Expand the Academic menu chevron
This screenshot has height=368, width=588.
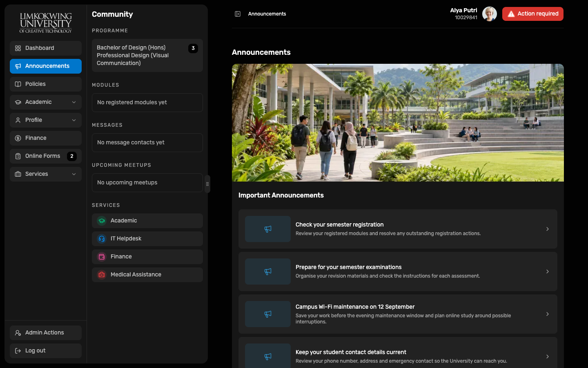tap(74, 102)
